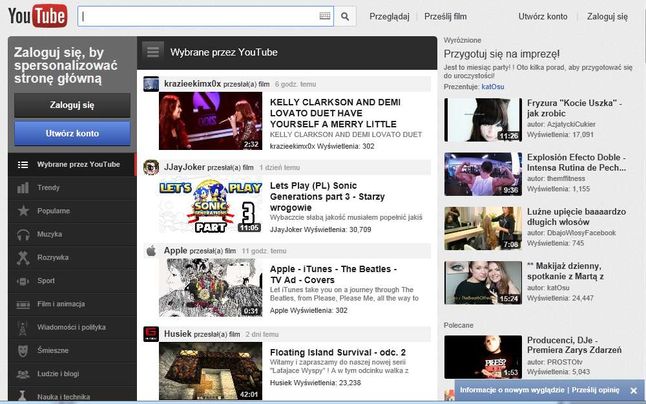Image resolution: width=646 pixels, height=404 pixels.
Task: Click the Wiadomości i polityka icon
Action: 23,328
